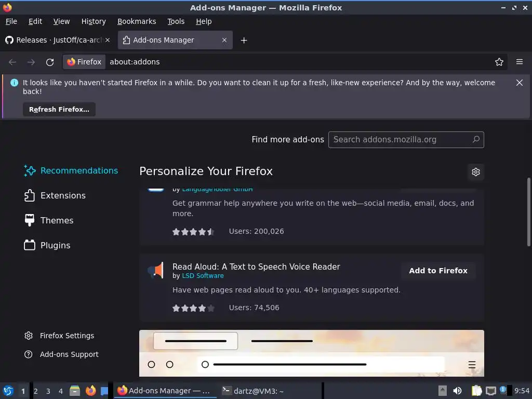Click the reload page icon
This screenshot has width=532, height=399.
coord(50,62)
